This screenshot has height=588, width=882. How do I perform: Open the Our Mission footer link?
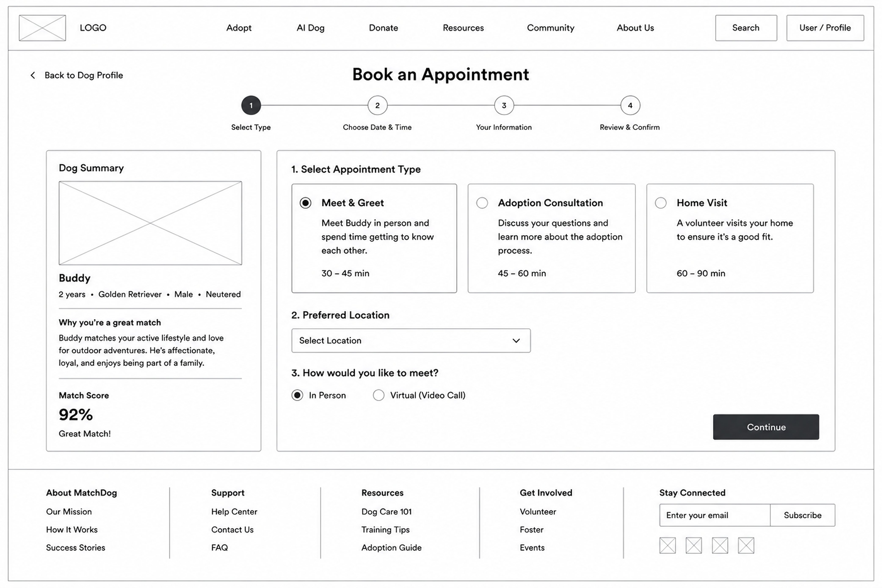pos(69,512)
